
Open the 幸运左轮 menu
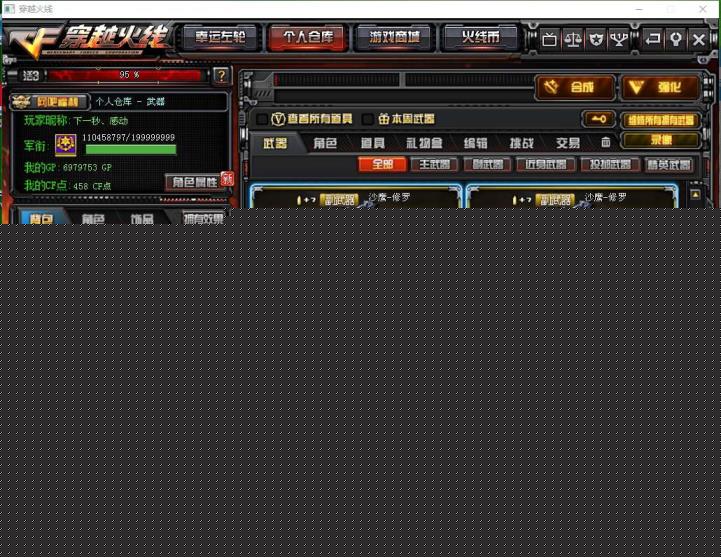221,37
